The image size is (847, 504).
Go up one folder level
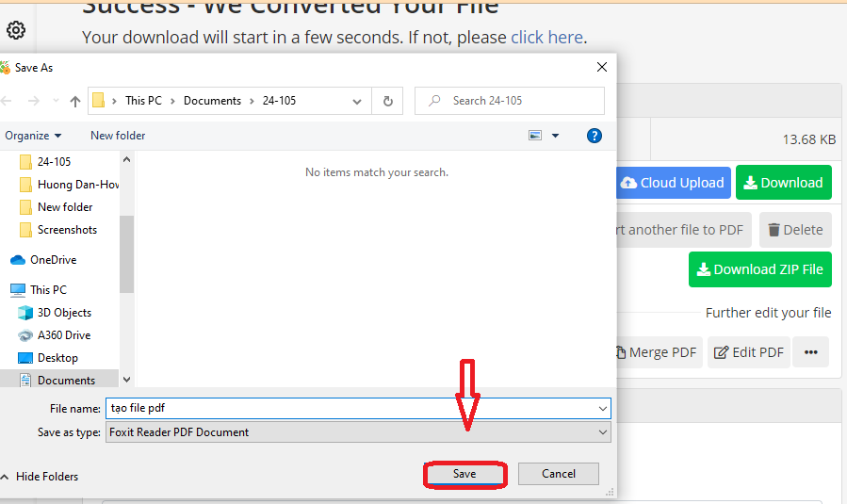(x=75, y=101)
